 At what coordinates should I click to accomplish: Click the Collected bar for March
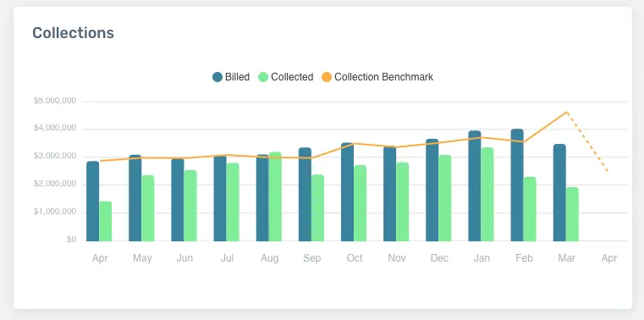[x=572, y=214]
